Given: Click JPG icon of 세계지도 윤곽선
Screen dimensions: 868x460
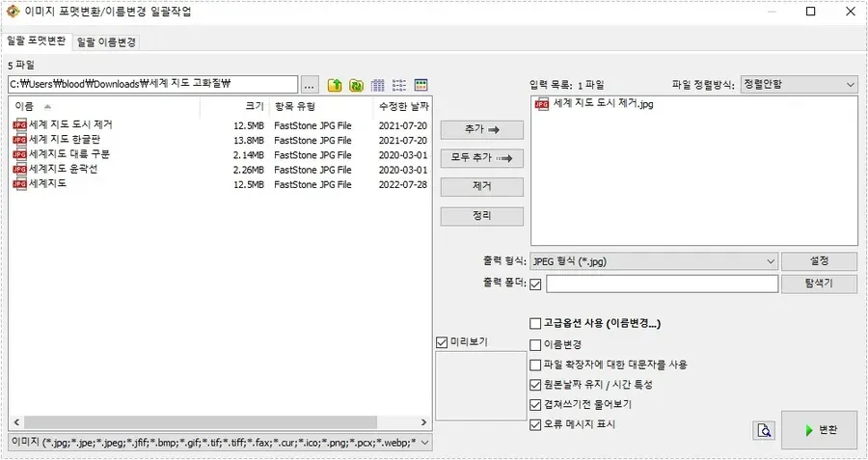Looking at the screenshot, I should click(x=20, y=170).
